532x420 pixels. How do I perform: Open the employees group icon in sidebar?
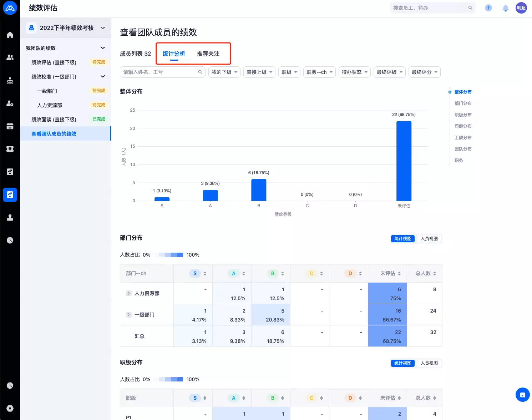click(10, 57)
